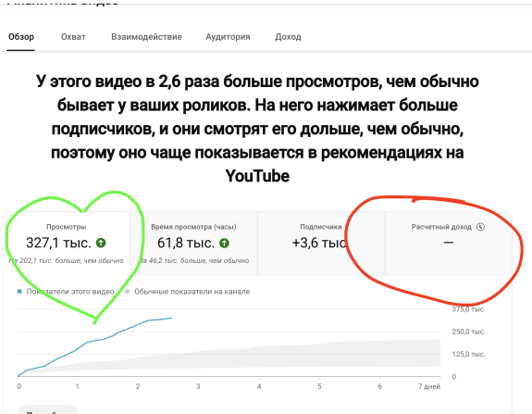The image size is (532, 414).
Task: Open the Охват tab
Action: [73, 37]
